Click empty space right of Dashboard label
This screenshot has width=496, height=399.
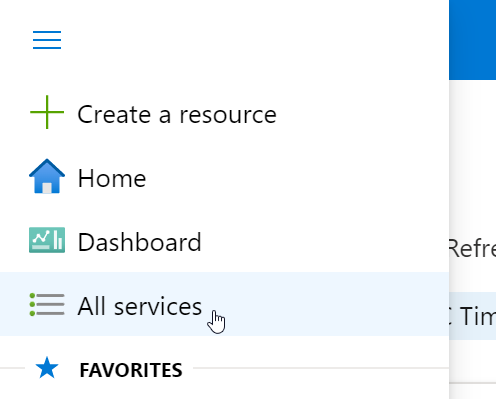click(325, 240)
